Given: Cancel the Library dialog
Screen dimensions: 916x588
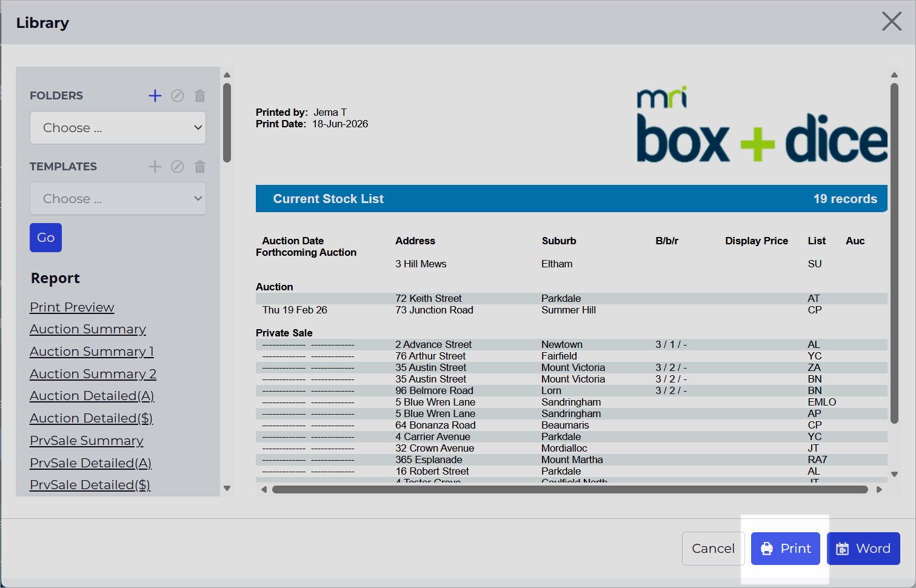Looking at the screenshot, I should pyautogui.click(x=714, y=549).
